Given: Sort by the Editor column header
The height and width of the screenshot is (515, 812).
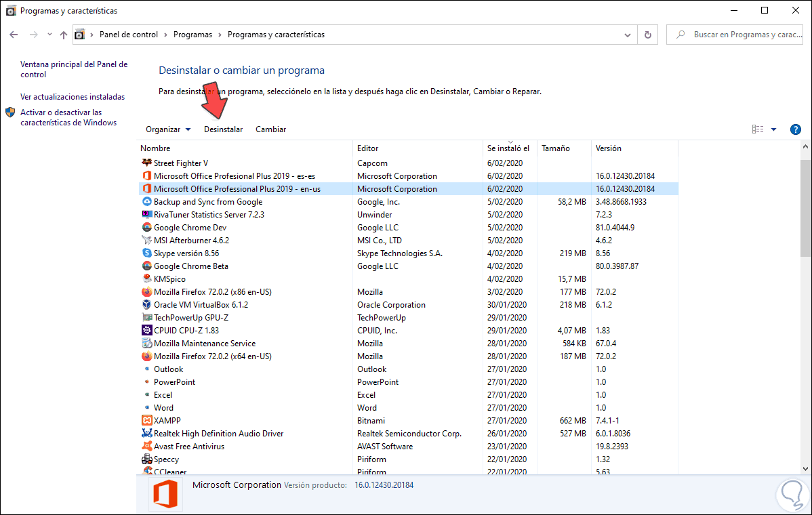Looking at the screenshot, I should (418, 148).
